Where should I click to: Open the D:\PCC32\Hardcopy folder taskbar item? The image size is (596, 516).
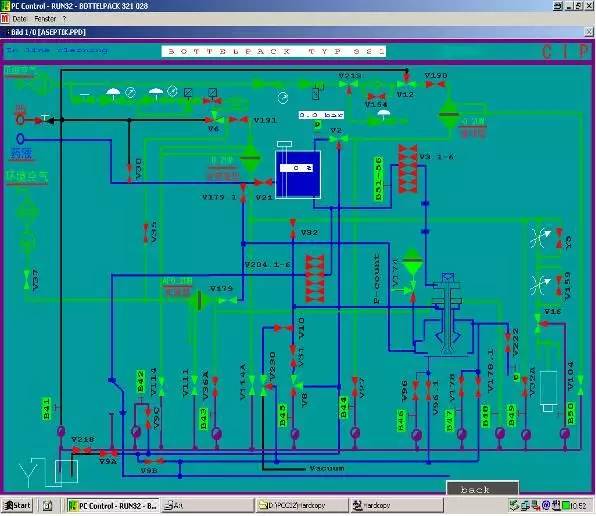[x=302, y=506]
